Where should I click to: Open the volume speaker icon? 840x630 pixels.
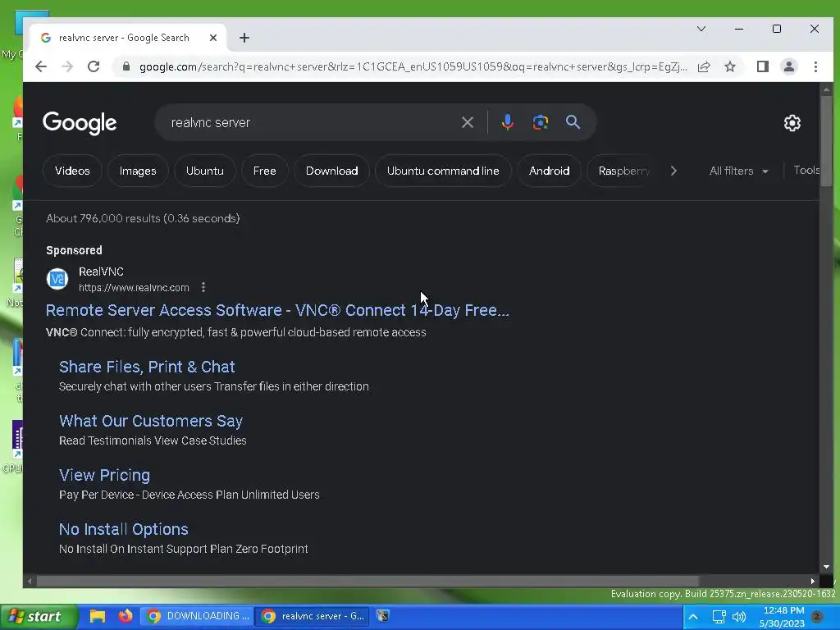[739, 617]
